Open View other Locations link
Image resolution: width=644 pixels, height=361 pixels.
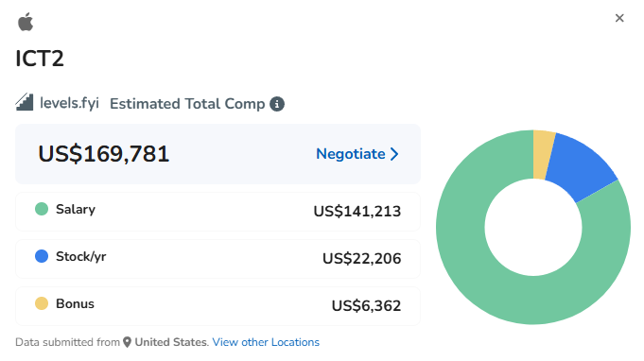tap(266, 342)
